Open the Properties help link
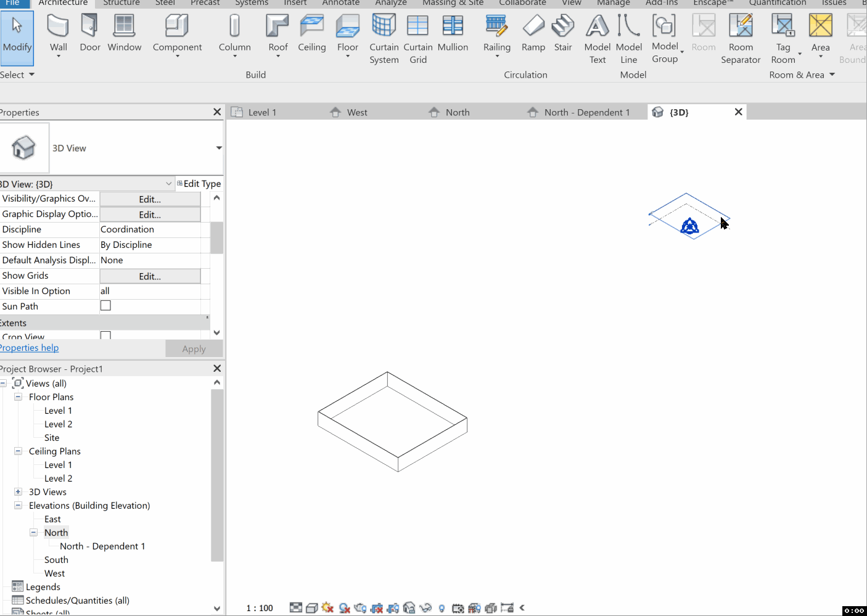867x616 pixels. click(29, 347)
